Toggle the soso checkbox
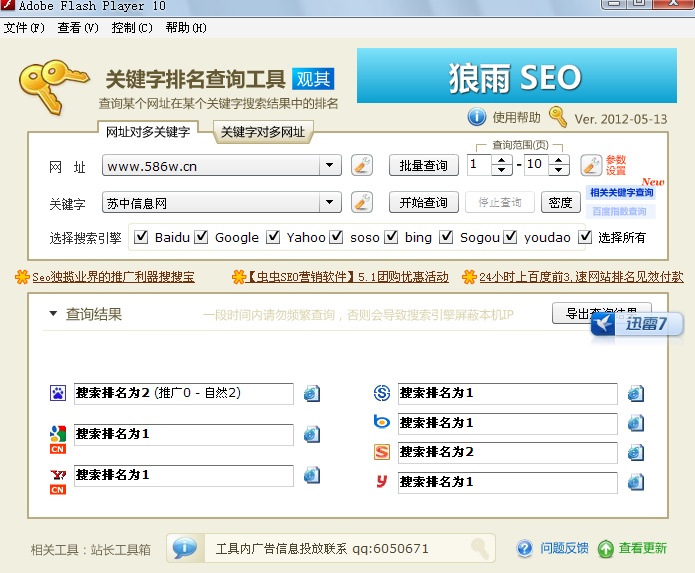The height and width of the screenshot is (573, 695). pos(336,237)
